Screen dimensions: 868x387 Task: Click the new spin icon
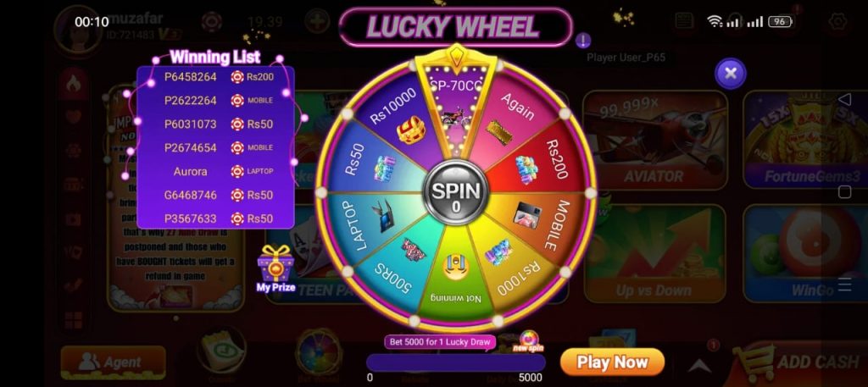[x=529, y=341]
